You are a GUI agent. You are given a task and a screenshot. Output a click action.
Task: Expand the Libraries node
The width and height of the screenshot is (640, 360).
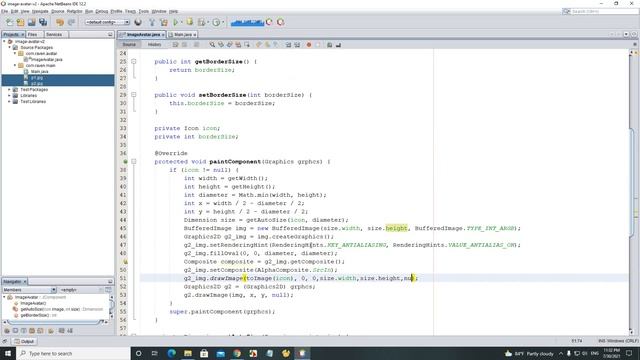[9, 96]
